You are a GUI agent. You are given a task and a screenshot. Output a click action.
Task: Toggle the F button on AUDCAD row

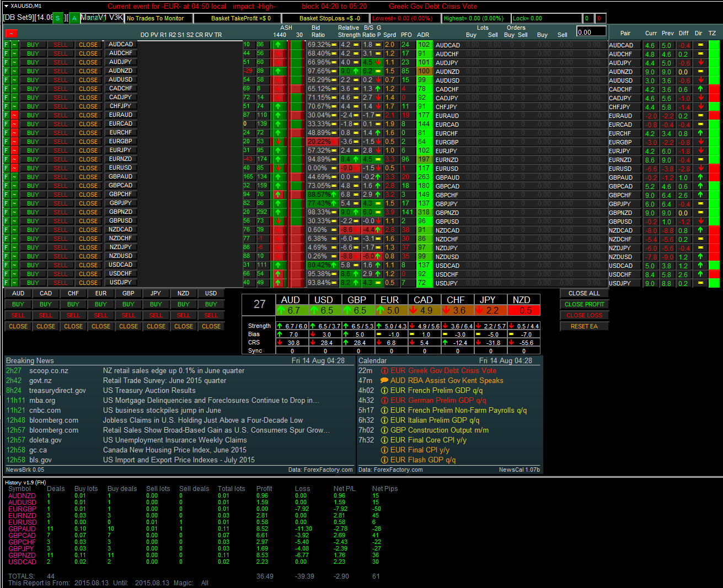pos(7,45)
